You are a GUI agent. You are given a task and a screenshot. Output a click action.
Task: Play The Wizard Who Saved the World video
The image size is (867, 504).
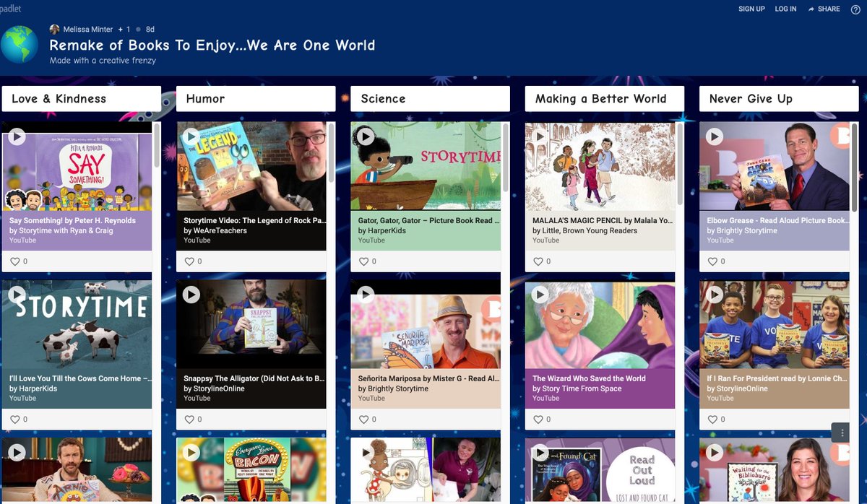pyautogui.click(x=540, y=294)
